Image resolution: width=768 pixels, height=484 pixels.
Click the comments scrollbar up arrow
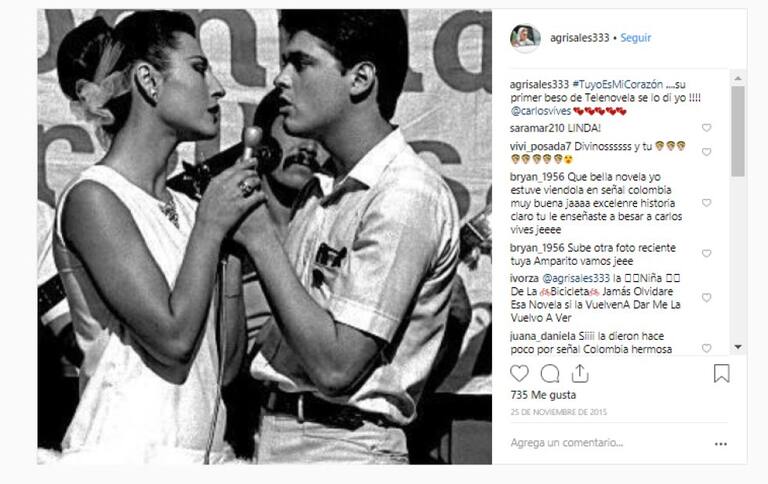point(738,78)
